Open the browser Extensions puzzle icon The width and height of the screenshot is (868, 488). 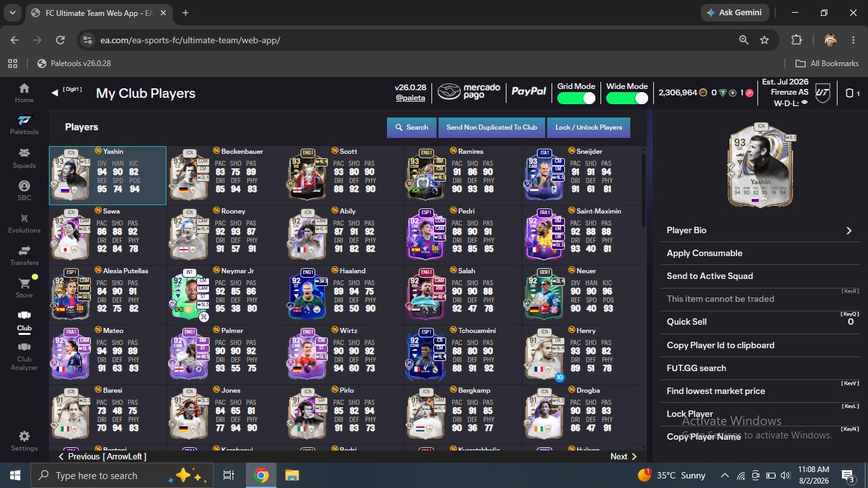point(796,40)
